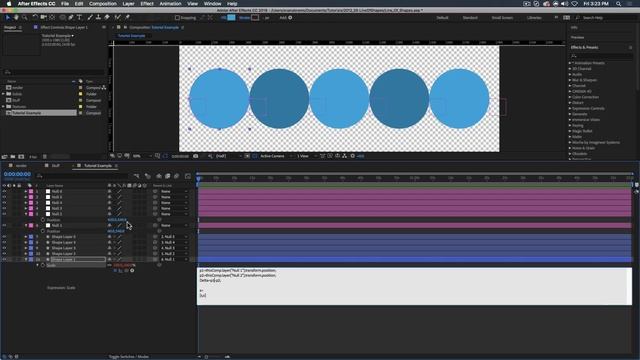Viewport: 640px width, 360px height.
Task: Click the blue Fill color swatch
Action: click(231, 18)
